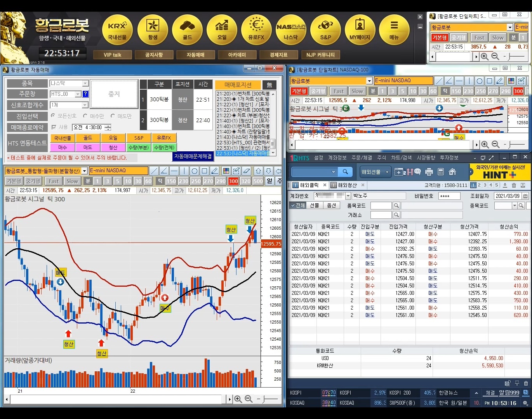Select the diagonal line drawing tool in main chart
The image size is (532, 419).
pyautogui.click(x=154, y=171)
